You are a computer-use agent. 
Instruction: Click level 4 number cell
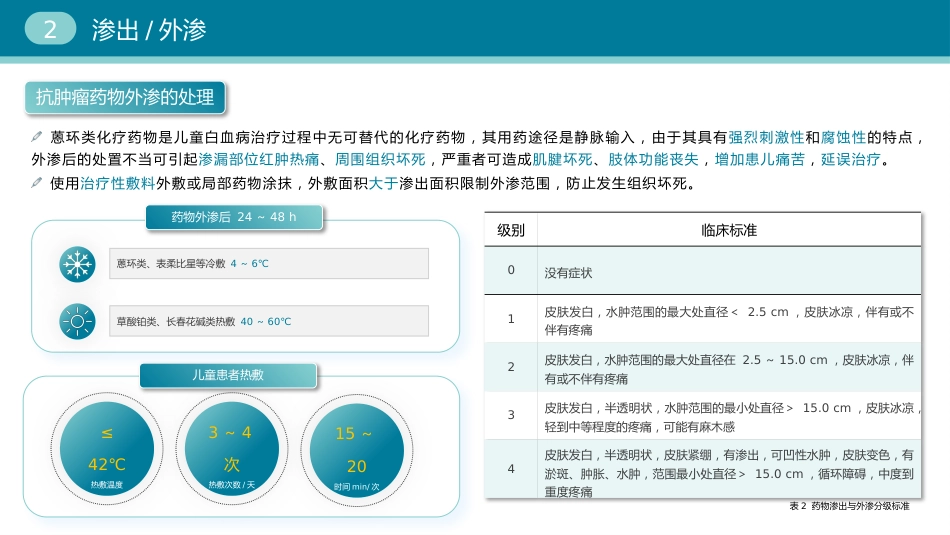pos(511,469)
